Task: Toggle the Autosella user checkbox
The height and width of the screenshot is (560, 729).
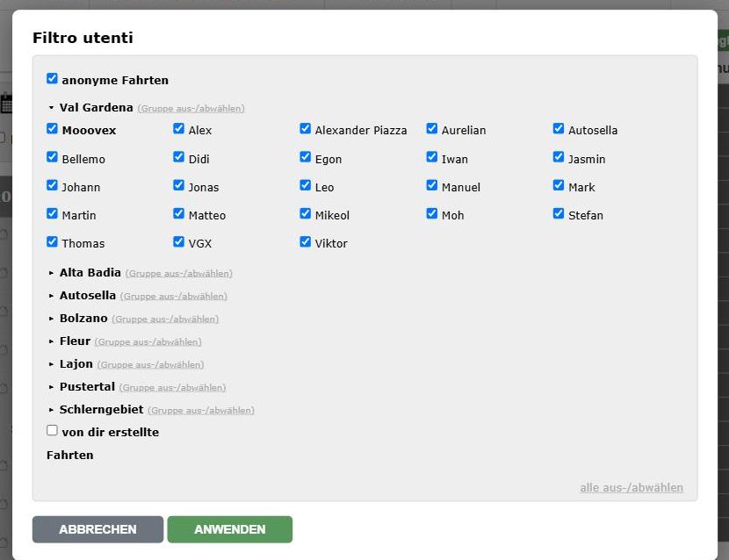Action: (559, 129)
